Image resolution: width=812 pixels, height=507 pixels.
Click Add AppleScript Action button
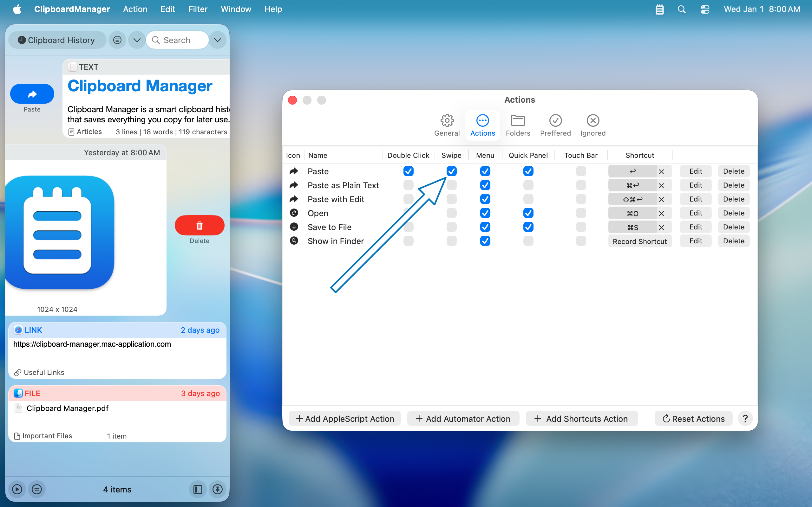344,419
